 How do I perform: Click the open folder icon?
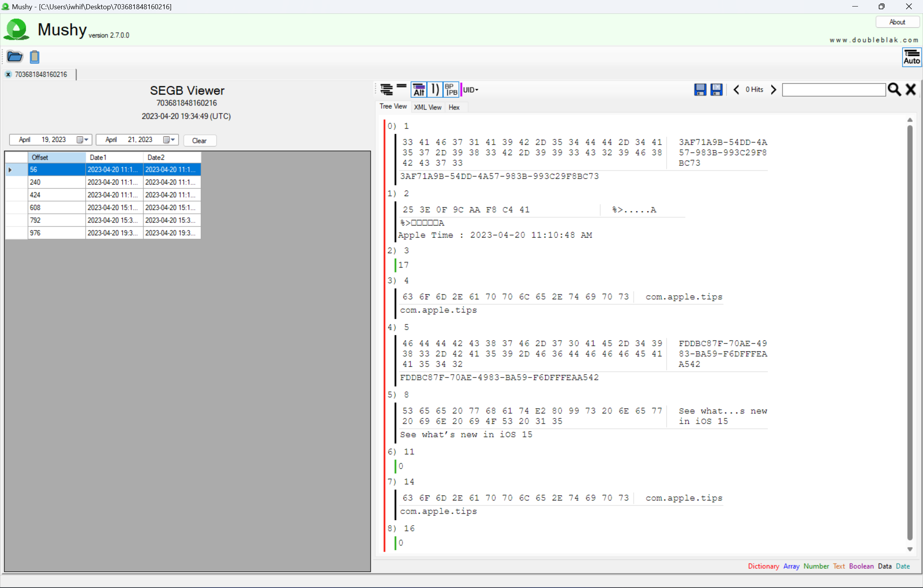[15, 57]
